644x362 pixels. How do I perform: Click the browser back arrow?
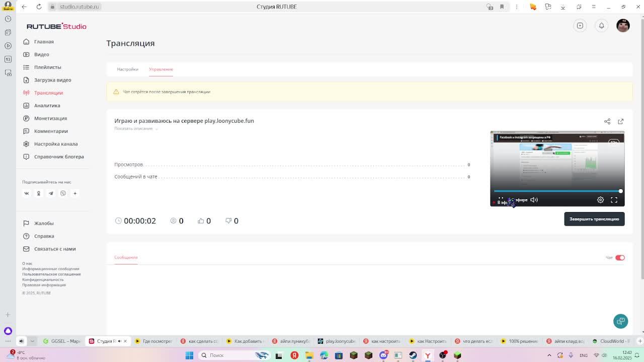click(x=24, y=7)
